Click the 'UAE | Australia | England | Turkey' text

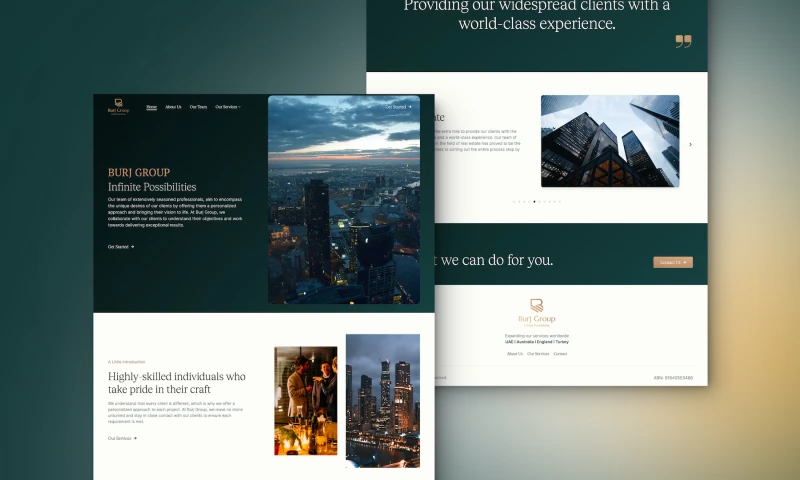pyautogui.click(x=537, y=342)
